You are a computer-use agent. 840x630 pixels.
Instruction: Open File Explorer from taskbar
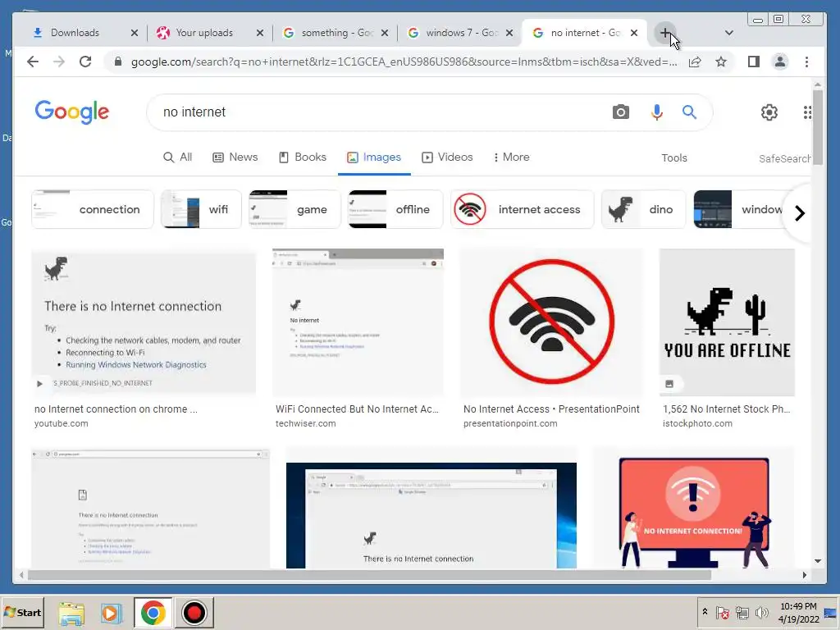(71, 613)
